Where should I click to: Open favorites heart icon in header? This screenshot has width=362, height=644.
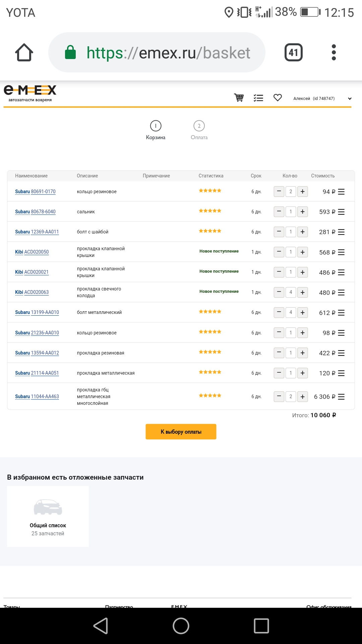(278, 98)
